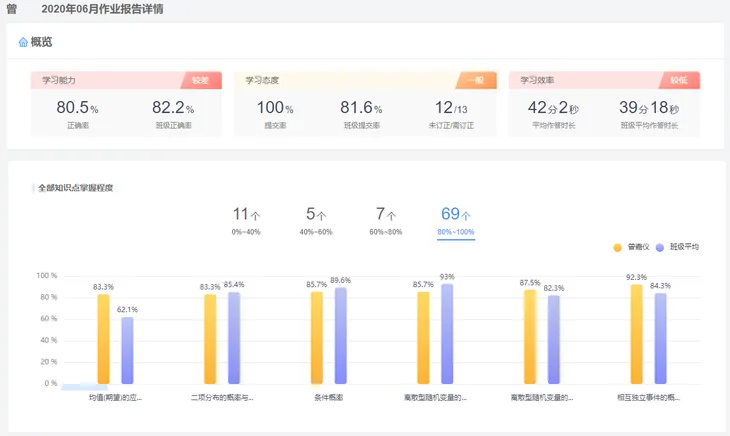Click the 较差 badge on 学习能力 card
730x436 pixels.
coord(201,80)
